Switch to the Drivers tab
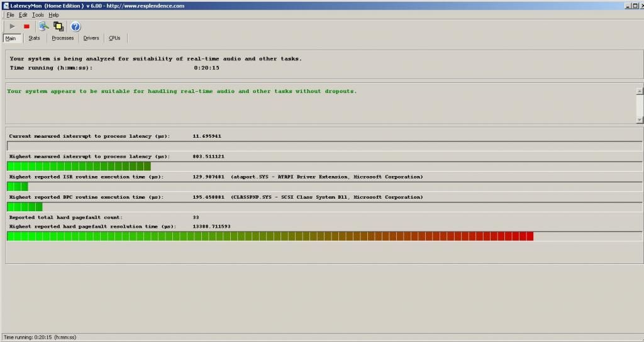 point(91,38)
